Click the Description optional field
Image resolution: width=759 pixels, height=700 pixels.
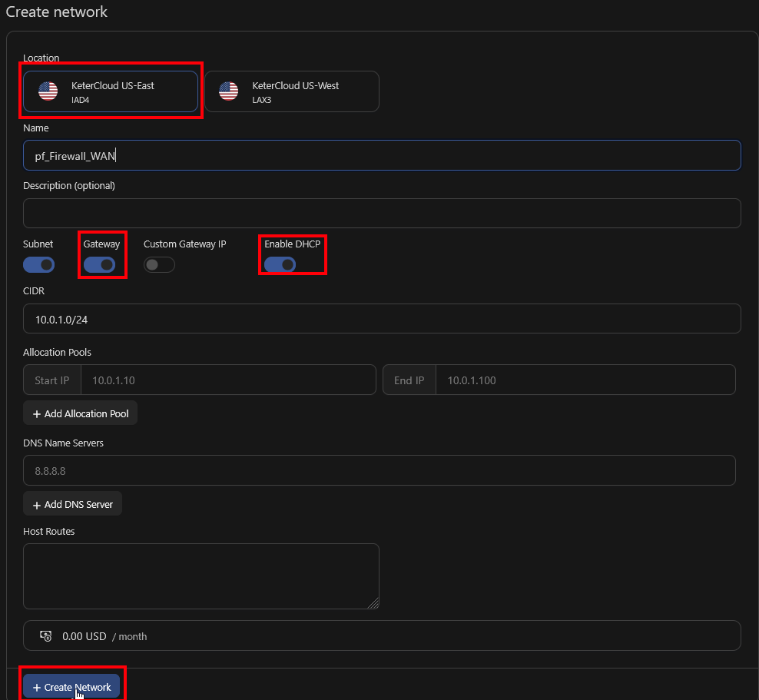pos(382,213)
